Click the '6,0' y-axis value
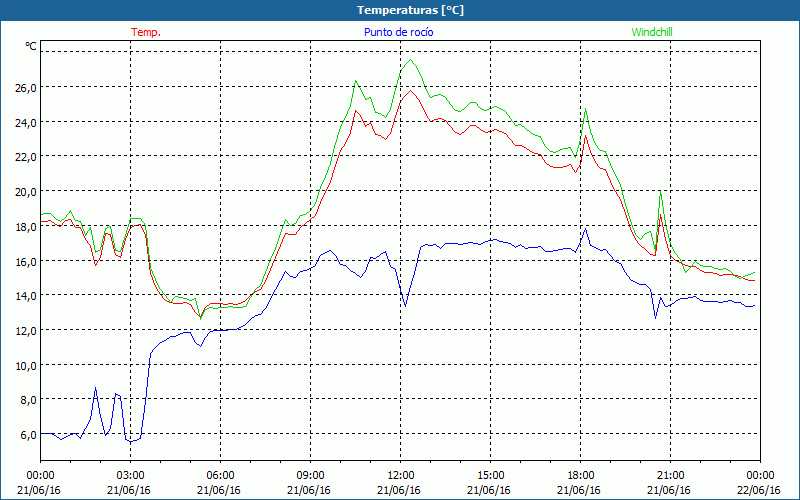The image size is (800, 500). click(28, 435)
